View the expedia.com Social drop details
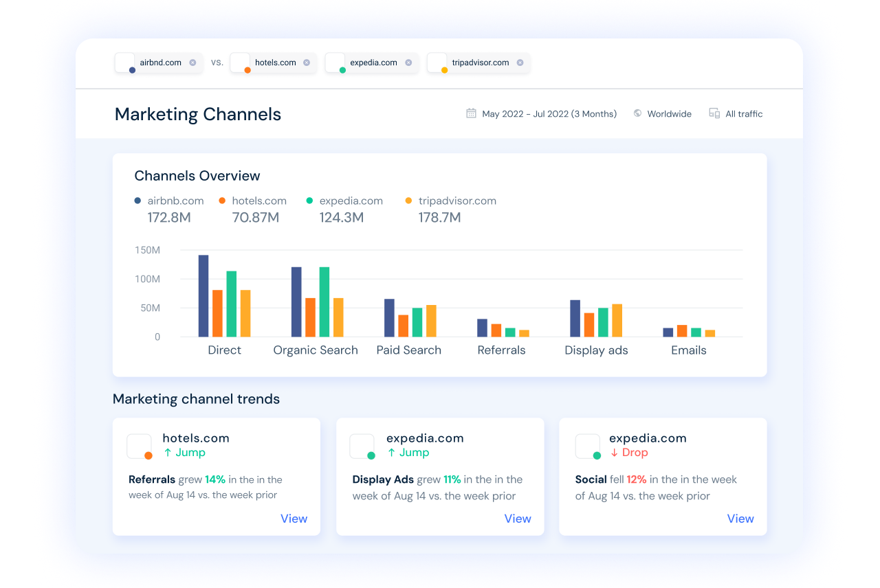The image size is (880, 588). pyautogui.click(x=740, y=519)
